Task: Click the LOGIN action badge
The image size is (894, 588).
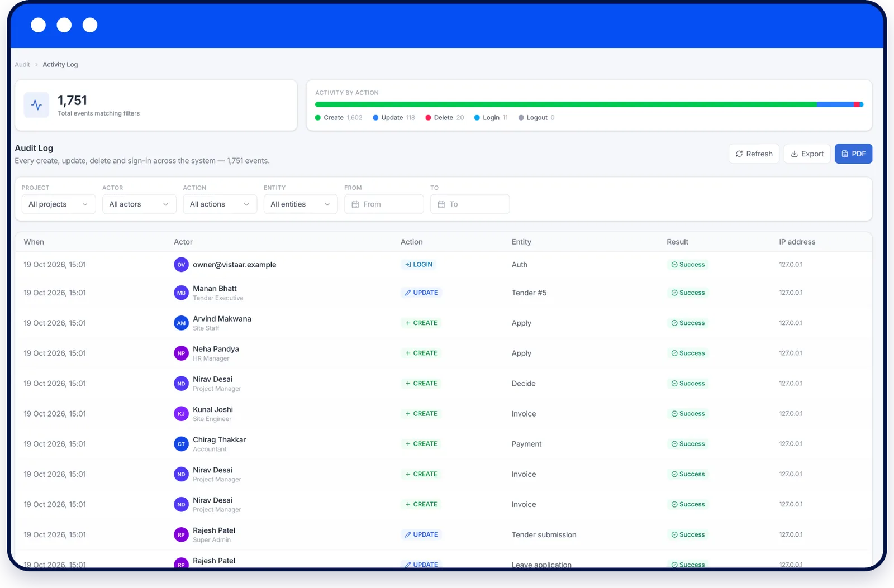Action: click(419, 265)
